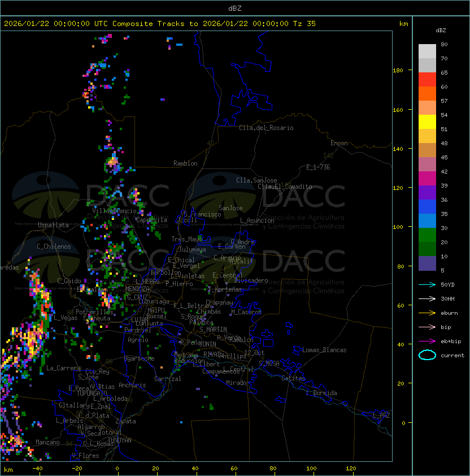Click the composite tracks timestamp header text
The width and height of the screenshot is (470, 476).
point(160,24)
